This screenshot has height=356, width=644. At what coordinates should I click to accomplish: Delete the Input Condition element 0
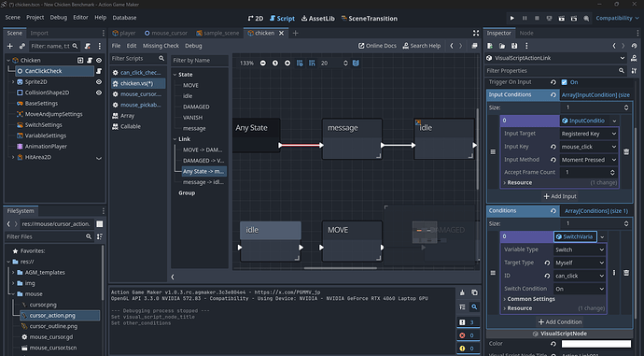tap(626, 151)
